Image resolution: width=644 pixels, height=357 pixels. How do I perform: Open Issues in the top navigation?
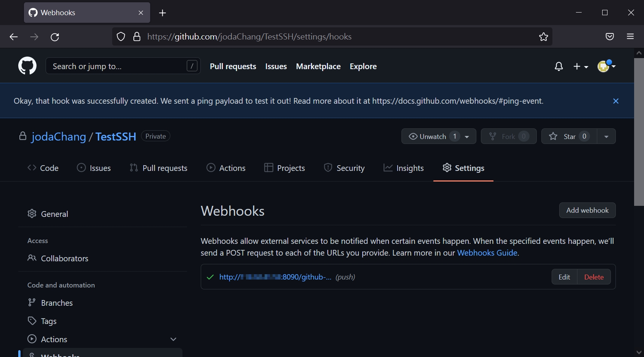pyautogui.click(x=276, y=66)
